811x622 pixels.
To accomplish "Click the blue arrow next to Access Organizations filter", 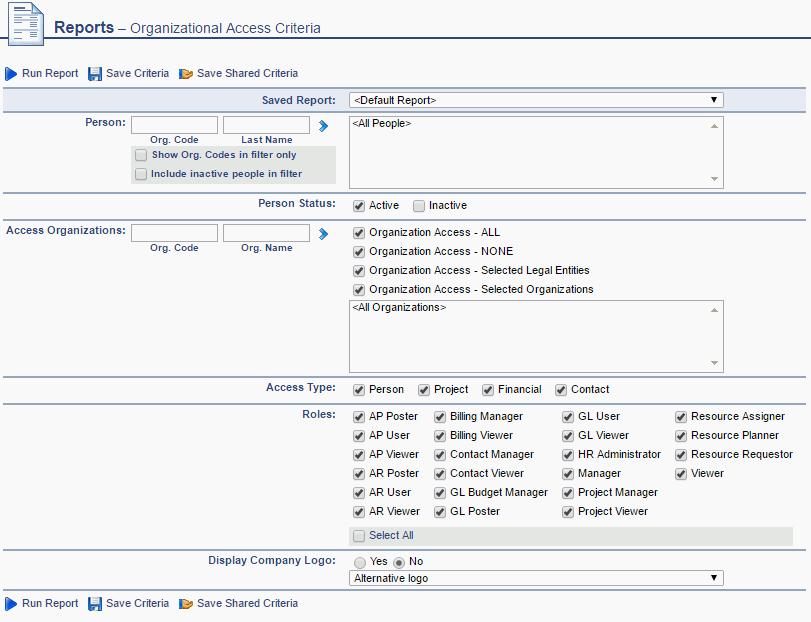I will (323, 234).
